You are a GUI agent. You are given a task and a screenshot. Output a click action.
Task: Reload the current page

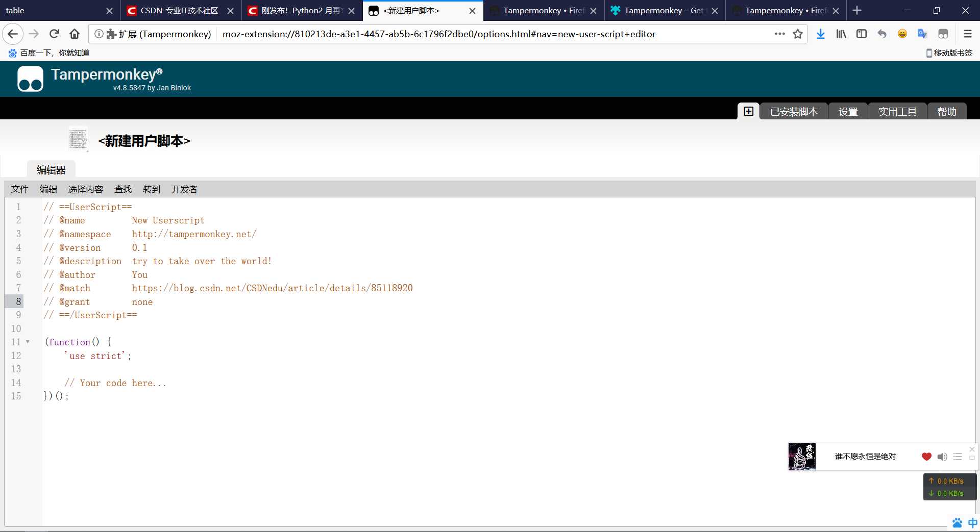pyautogui.click(x=54, y=34)
